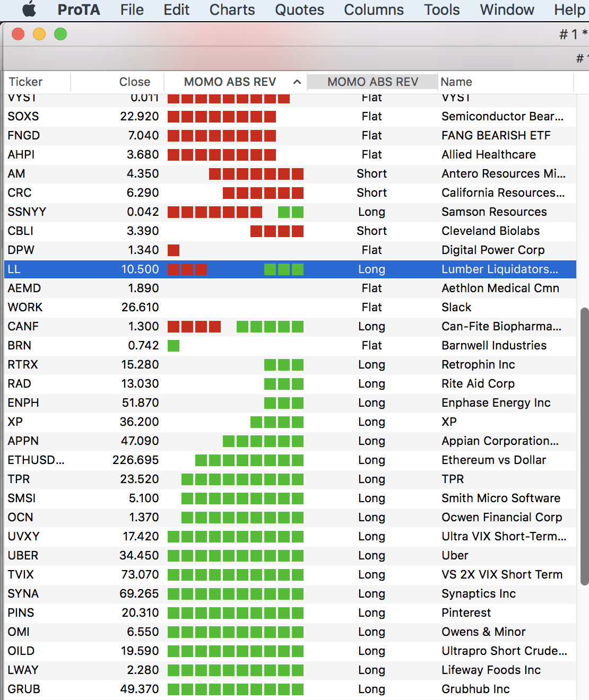Click Antero Resources Mi... name
Viewport: 589px width, 700px height.
504,174
